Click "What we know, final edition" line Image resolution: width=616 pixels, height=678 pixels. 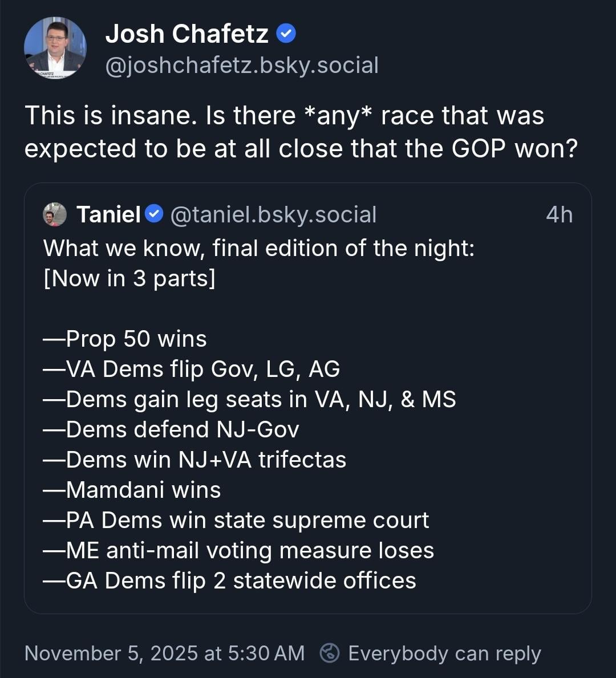(259, 248)
